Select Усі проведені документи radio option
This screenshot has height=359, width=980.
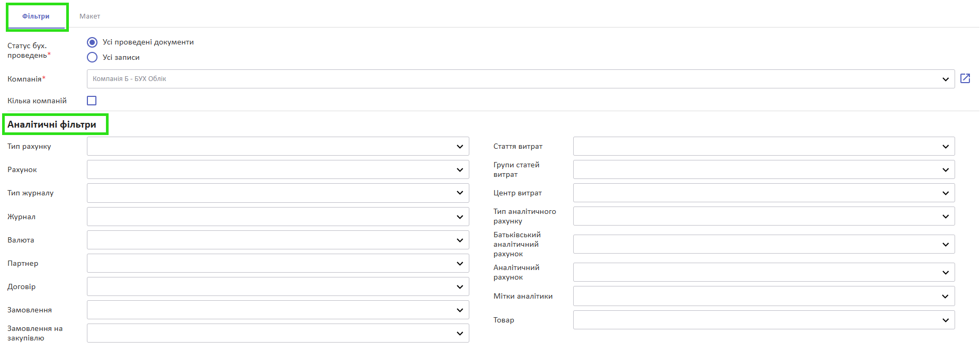tap(92, 42)
